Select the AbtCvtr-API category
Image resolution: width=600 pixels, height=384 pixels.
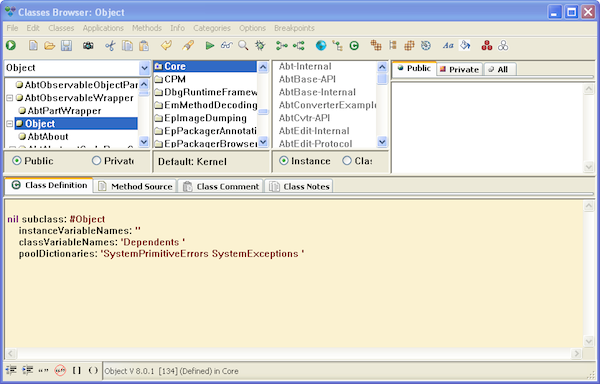point(304,118)
